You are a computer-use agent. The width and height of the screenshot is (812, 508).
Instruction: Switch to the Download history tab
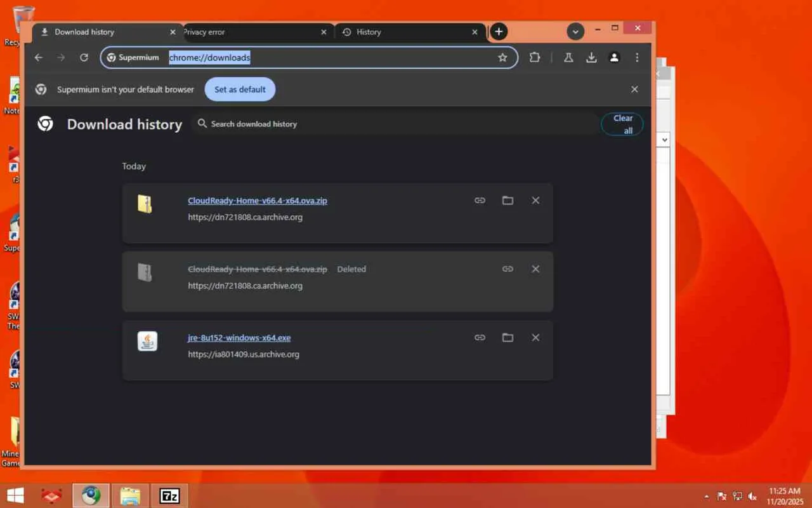pyautogui.click(x=106, y=32)
